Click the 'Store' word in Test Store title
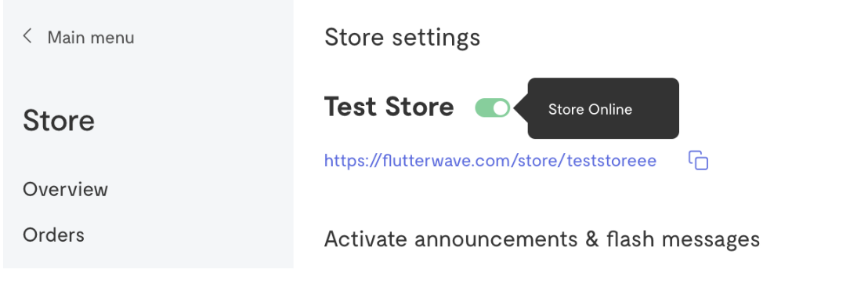 coord(420,107)
